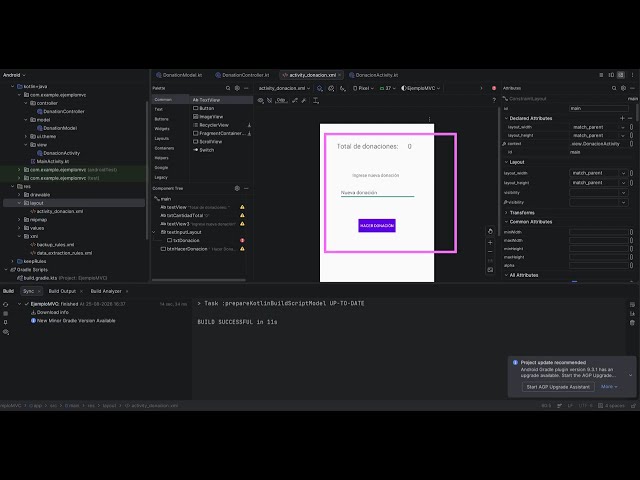Click the sync refresh icon in Build panel
This screenshot has height=480, width=640.
(x=5, y=304)
